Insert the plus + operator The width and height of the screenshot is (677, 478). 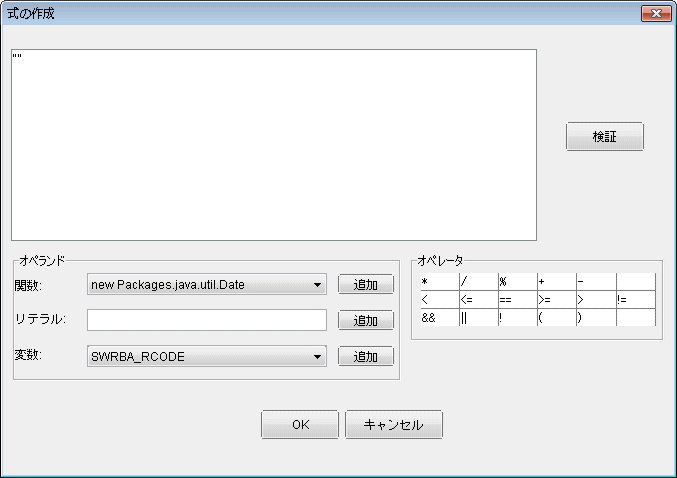(x=557, y=282)
